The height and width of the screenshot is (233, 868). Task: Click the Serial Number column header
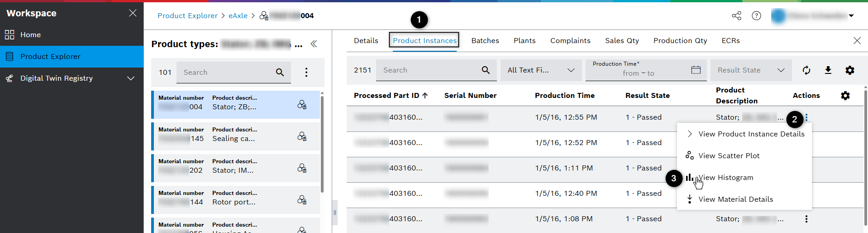pos(470,96)
